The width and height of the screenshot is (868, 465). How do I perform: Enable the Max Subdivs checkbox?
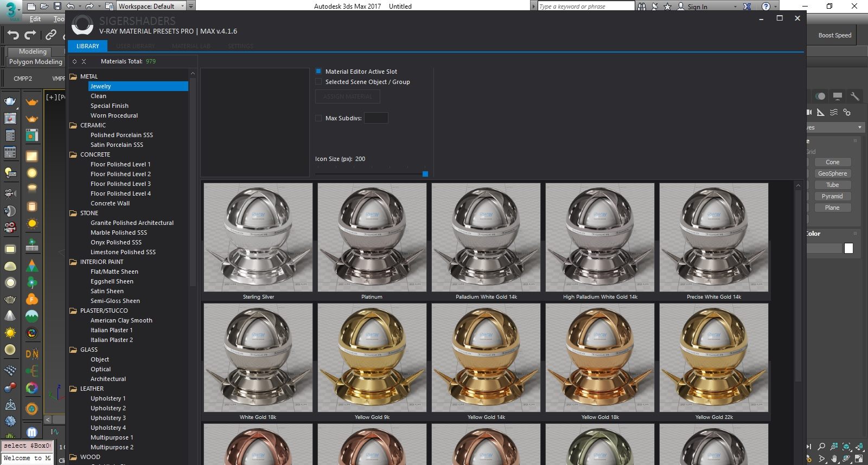click(x=318, y=118)
